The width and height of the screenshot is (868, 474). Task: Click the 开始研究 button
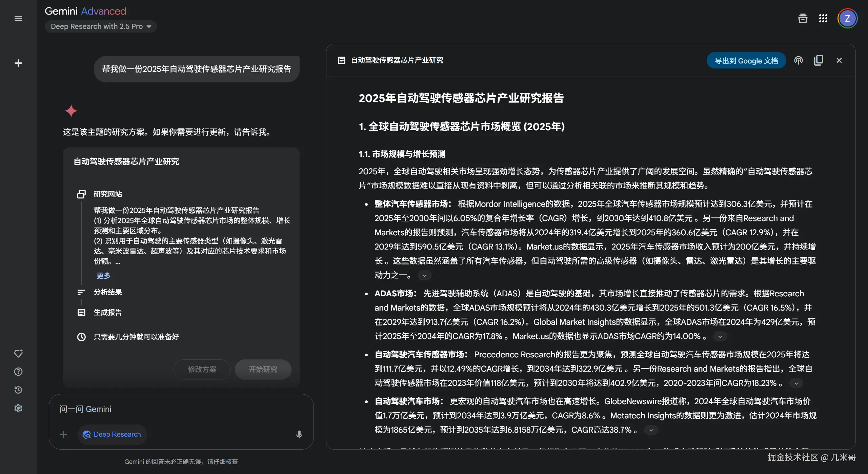pos(263,369)
